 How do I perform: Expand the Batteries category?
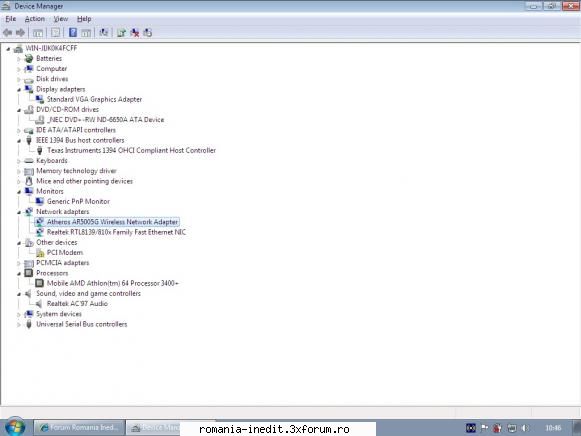[19, 59]
